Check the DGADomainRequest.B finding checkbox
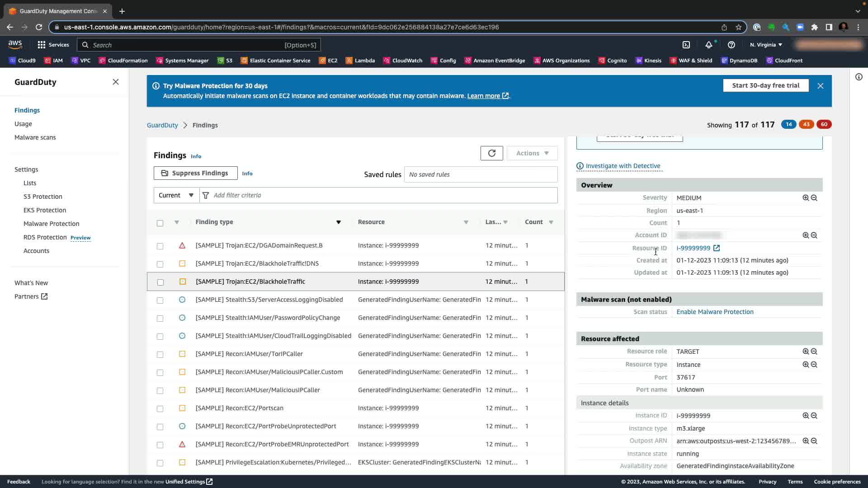This screenshot has height=488, width=868. click(x=160, y=246)
